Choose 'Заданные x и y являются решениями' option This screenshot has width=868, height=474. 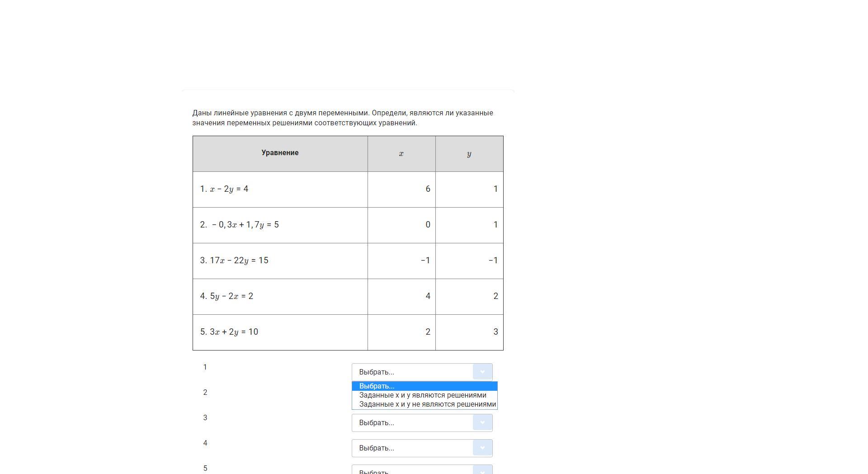click(425, 395)
